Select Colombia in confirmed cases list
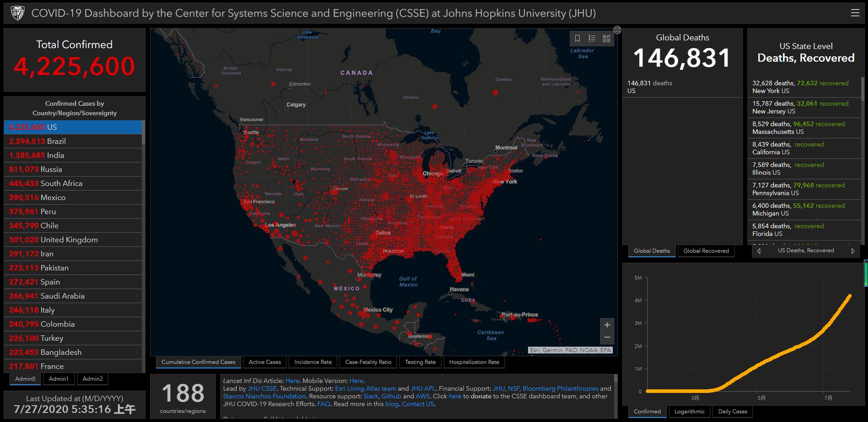 pyautogui.click(x=73, y=324)
